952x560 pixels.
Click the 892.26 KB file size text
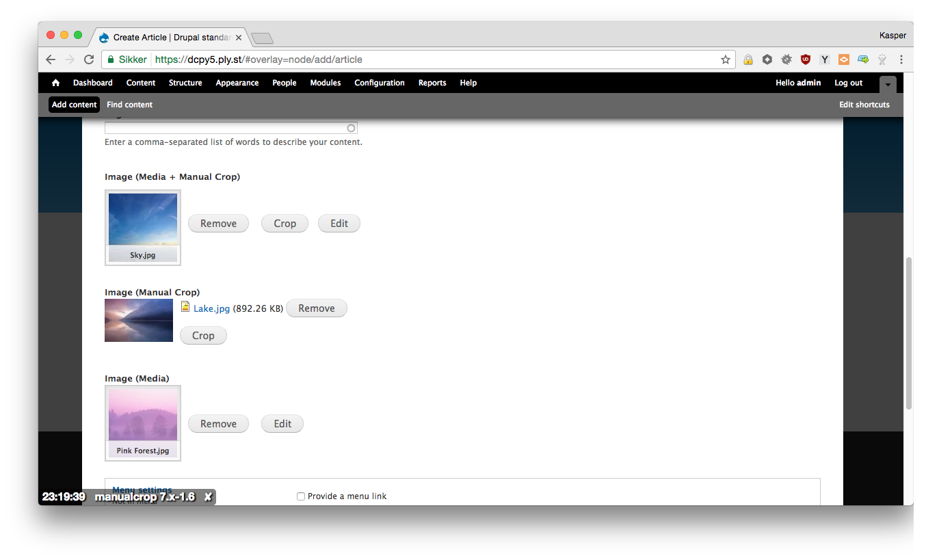pyautogui.click(x=258, y=308)
